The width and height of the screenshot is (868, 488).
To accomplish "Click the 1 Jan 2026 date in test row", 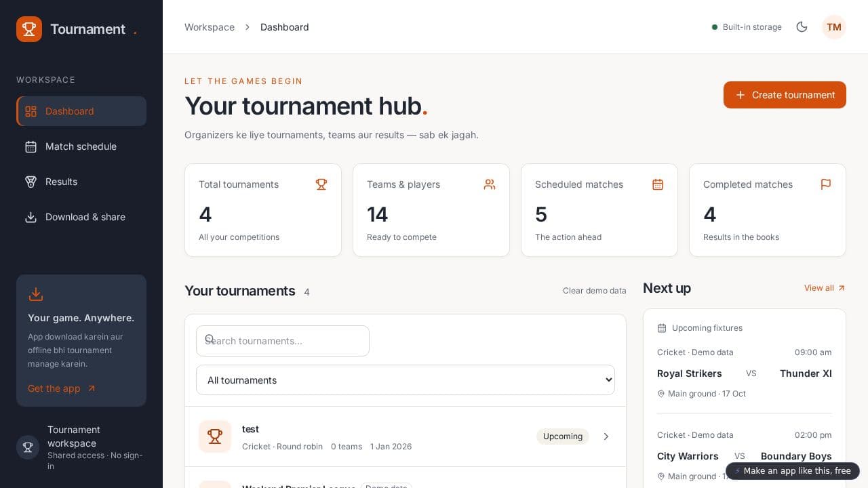I will click(x=391, y=447).
